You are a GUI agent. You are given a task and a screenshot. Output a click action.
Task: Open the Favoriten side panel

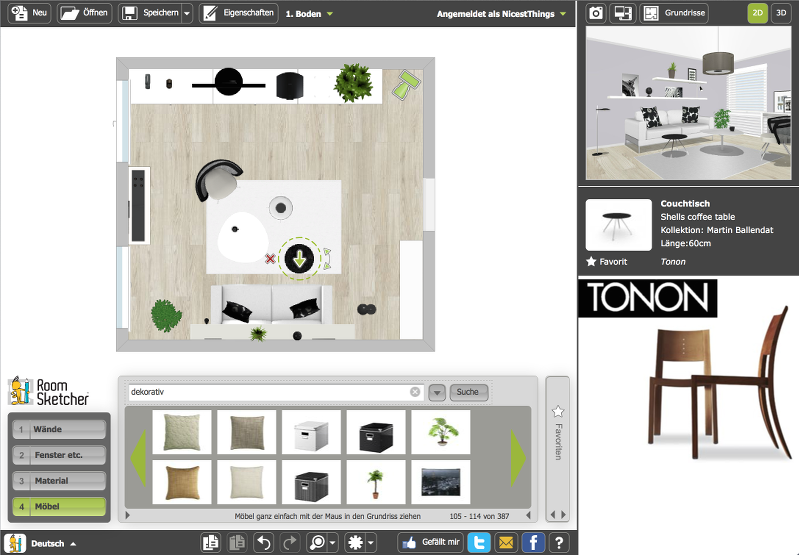pos(558,442)
